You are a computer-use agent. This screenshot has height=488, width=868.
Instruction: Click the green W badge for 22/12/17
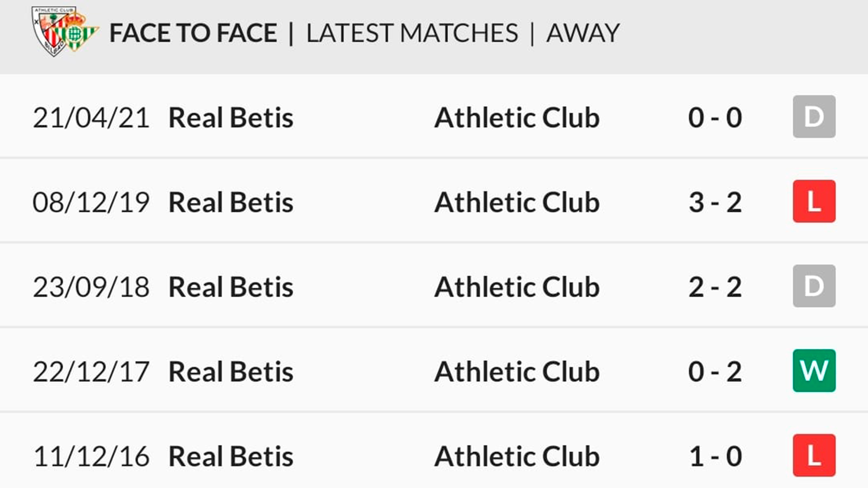point(814,371)
